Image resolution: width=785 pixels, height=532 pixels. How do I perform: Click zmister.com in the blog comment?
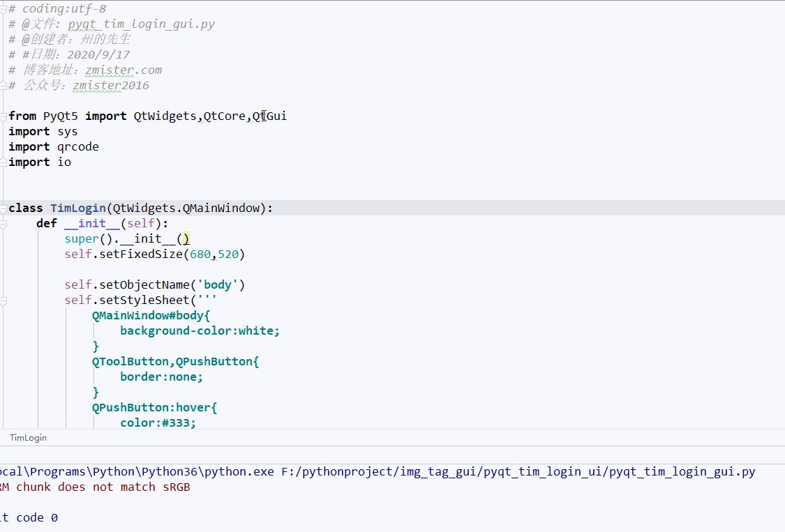pyautogui.click(x=124, y=70)
